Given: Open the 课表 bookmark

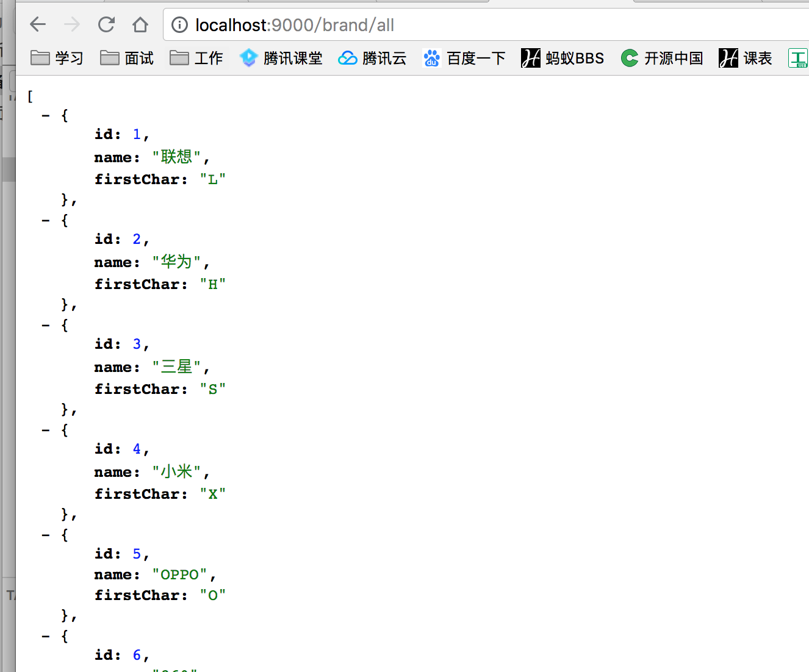Looking at the screenshot, I should pos(746,58).
